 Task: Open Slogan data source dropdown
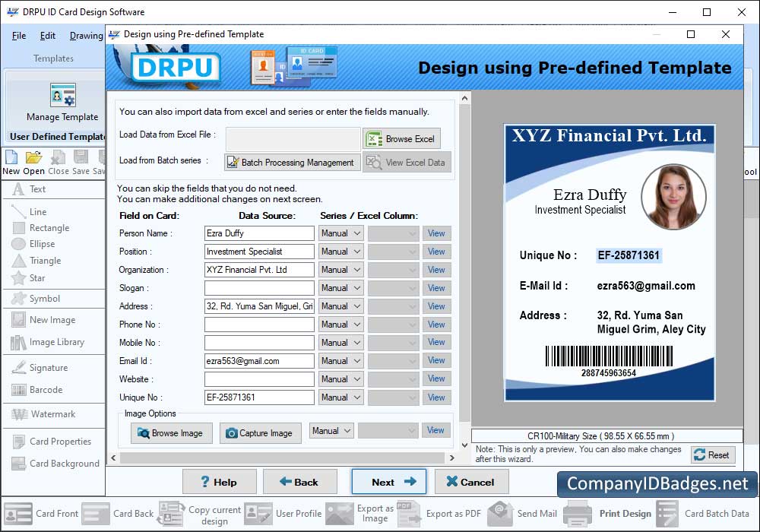tap(340, 288)
